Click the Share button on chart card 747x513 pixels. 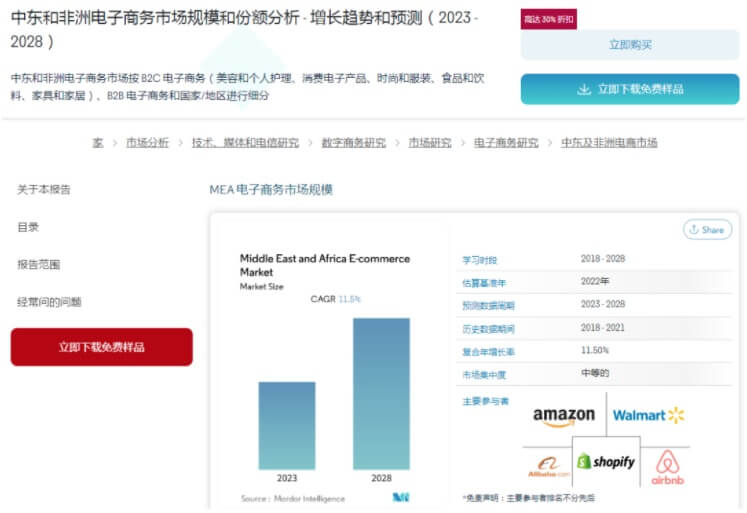707,230
